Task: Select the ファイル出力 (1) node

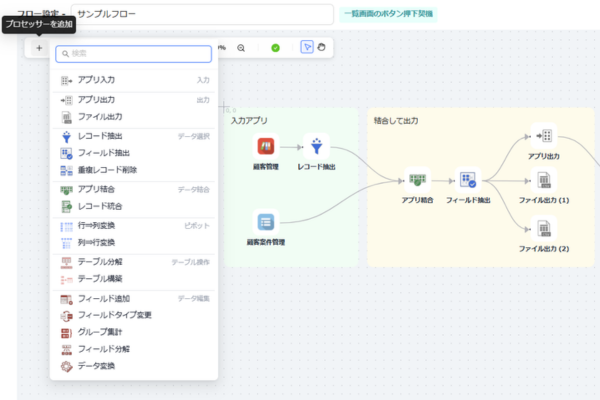Action: coord(544,180)
